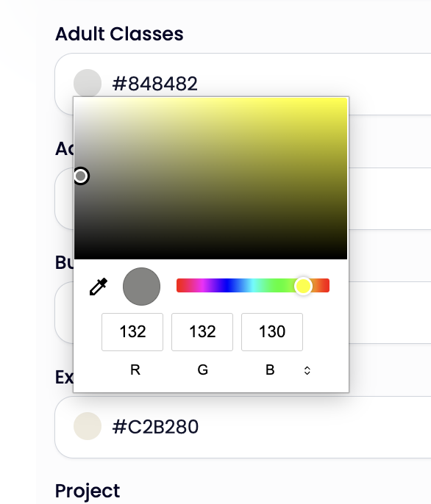Click the Adult Classes section label
The image size is (431, 504).
click(x=119, y=34)
